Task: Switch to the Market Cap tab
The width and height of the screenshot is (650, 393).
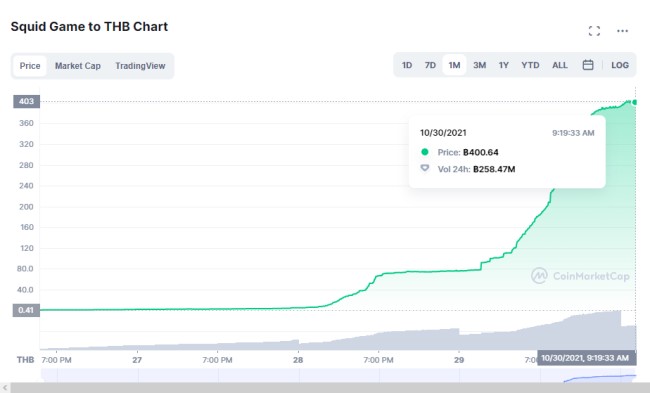Action: (78, 66)
